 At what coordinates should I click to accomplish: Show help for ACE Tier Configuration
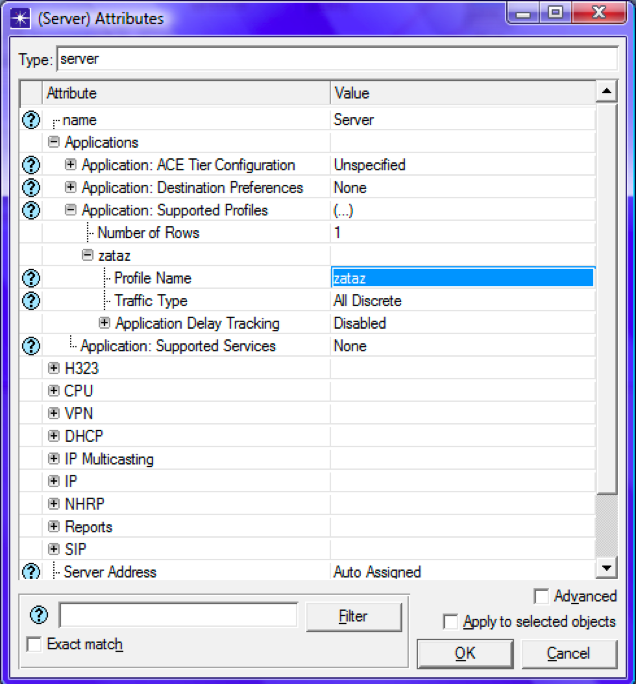click(x=31, y=165)
